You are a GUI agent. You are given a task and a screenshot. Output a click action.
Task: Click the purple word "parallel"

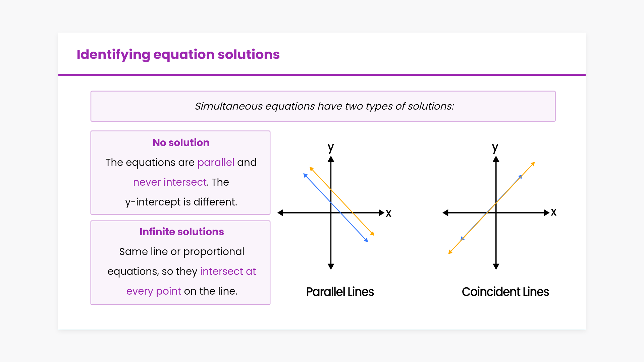click(x=216, y=163)
